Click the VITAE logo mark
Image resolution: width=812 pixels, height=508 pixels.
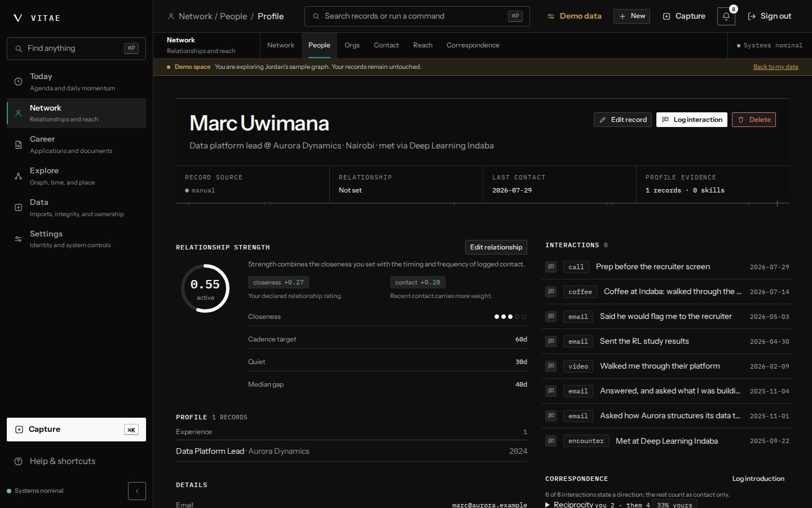(18, 18)
